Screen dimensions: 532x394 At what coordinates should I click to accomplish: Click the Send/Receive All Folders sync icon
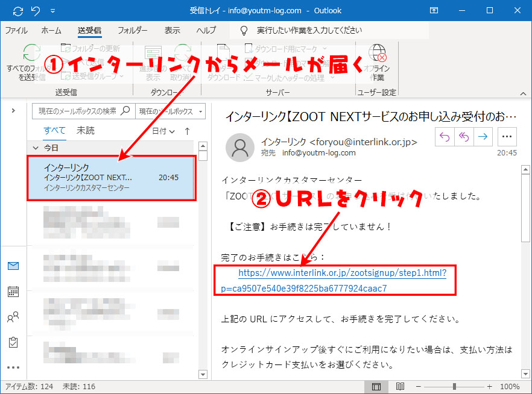(31, 53)
